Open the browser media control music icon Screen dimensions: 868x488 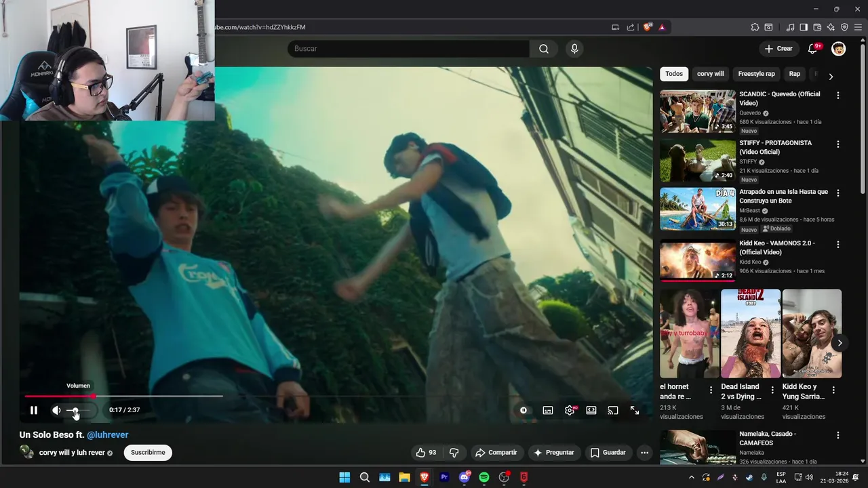[790, 27]
